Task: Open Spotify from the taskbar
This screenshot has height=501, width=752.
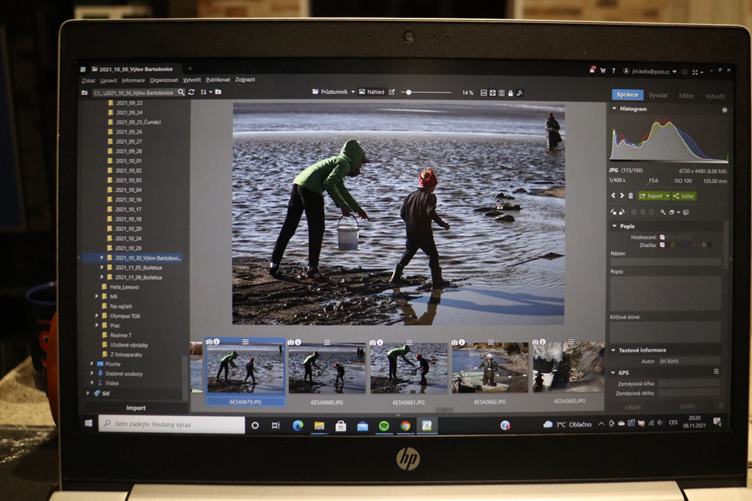Action: pos(384,425)
